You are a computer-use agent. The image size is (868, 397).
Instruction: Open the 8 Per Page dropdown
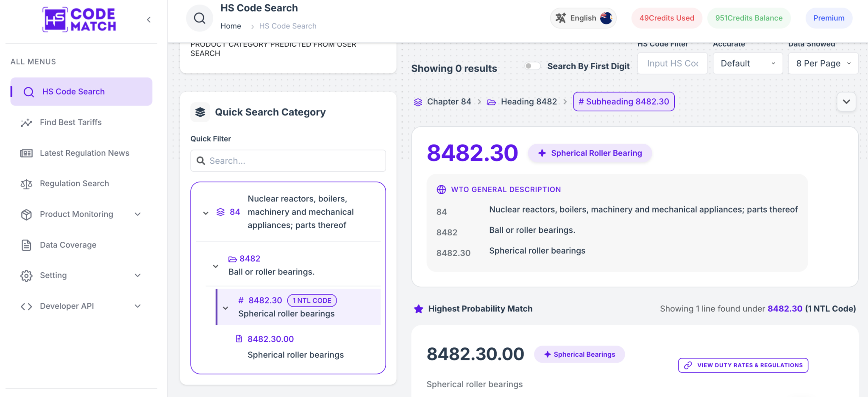pos(823,64)
